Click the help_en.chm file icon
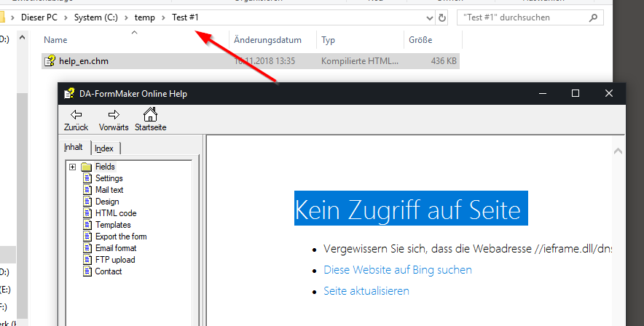 (x=50, y=61)
